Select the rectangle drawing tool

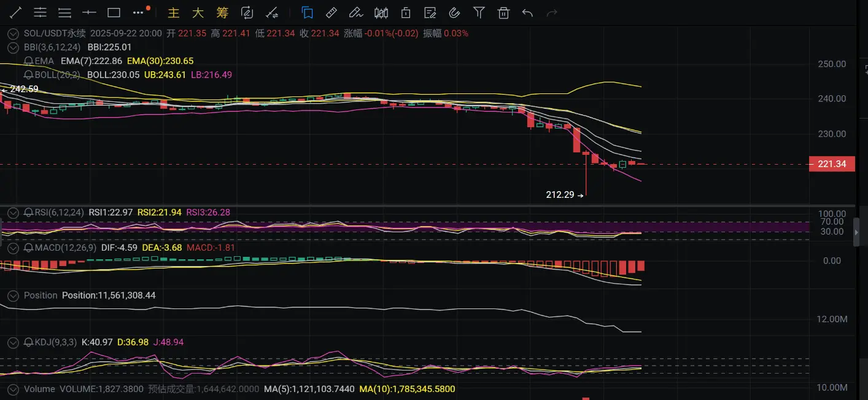114,12
